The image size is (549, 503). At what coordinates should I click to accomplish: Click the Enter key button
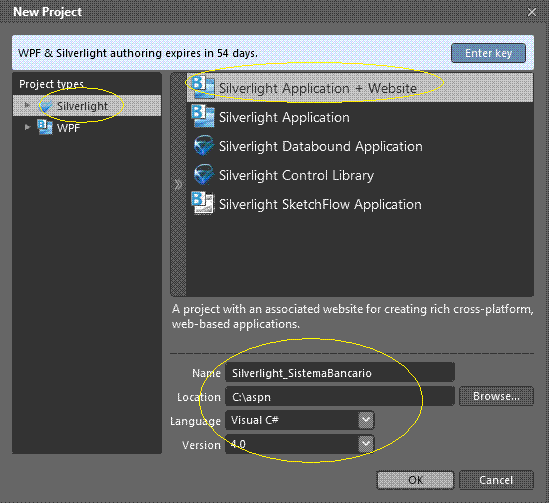pyautogui.click(x=488, y=53)
